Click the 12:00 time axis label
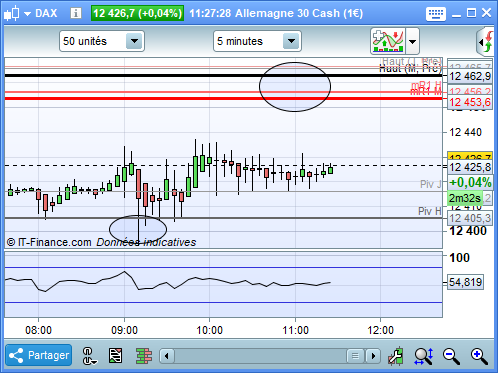This screenshot has width=498, height=373. pyautogui.click(x=380, y=330)
